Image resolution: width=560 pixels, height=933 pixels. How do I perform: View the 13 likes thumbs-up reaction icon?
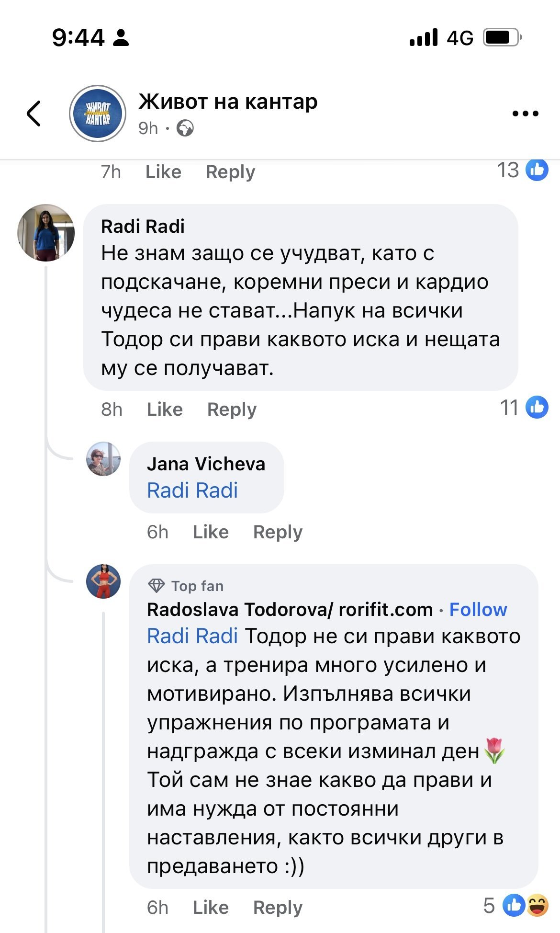coord(537,170)
